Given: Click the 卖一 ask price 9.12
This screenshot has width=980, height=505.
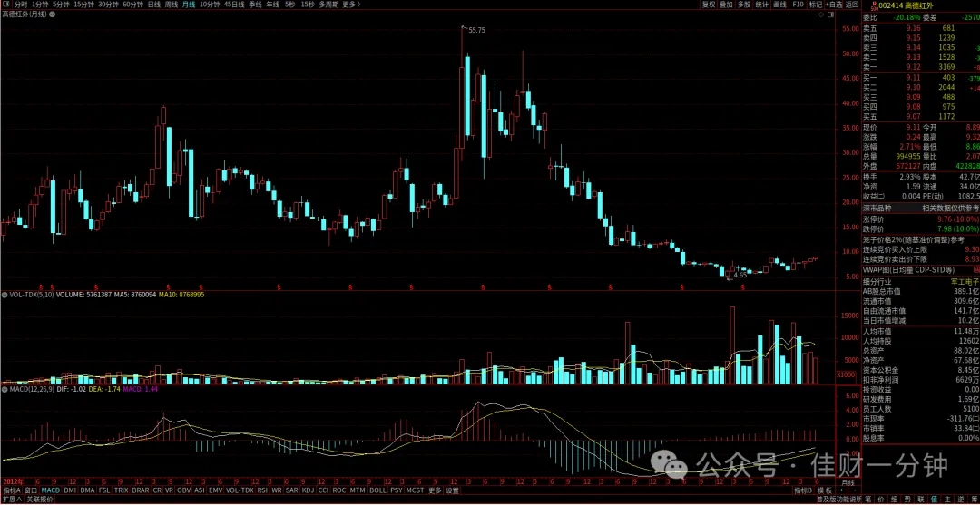Looking at the screenshot, I should tap(913, 67).
